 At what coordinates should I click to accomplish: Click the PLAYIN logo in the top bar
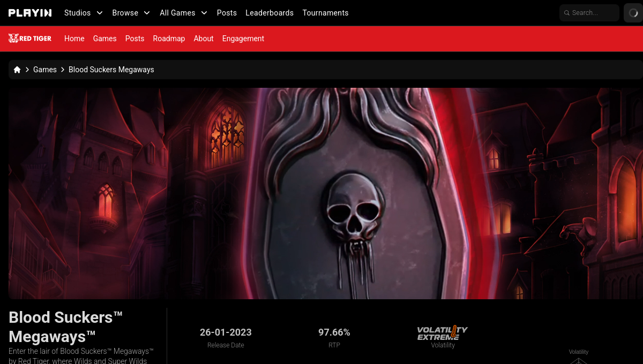point(30,13)
